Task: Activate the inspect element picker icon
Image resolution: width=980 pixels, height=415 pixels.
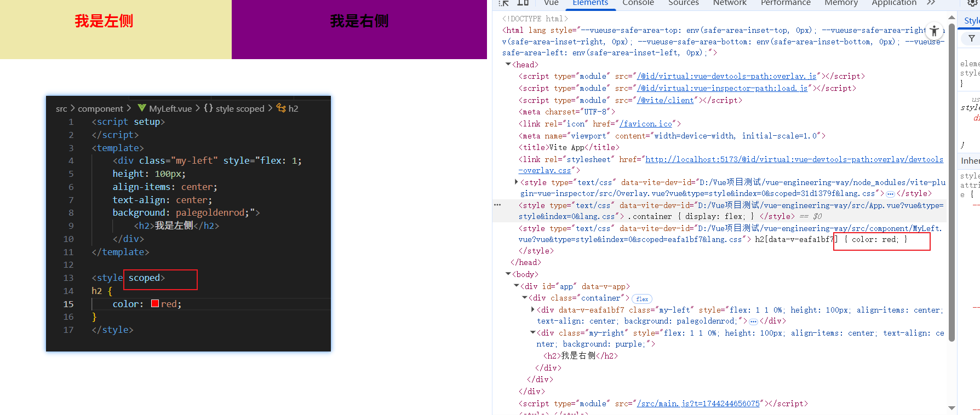Action: (503, 3)
